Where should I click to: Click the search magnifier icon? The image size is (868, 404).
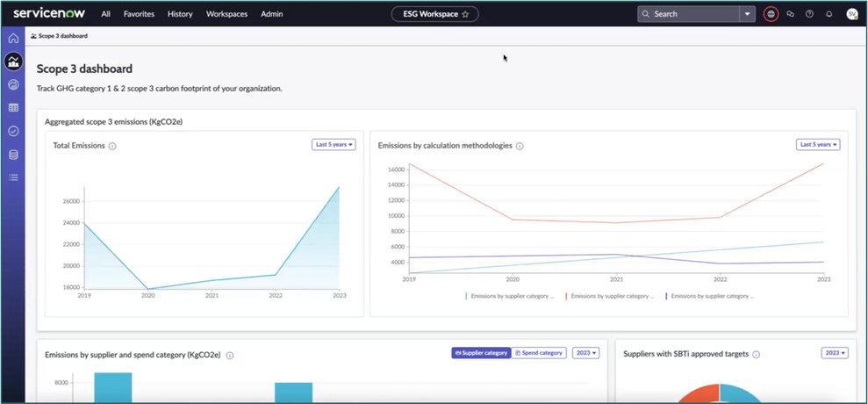click(645, 14)
